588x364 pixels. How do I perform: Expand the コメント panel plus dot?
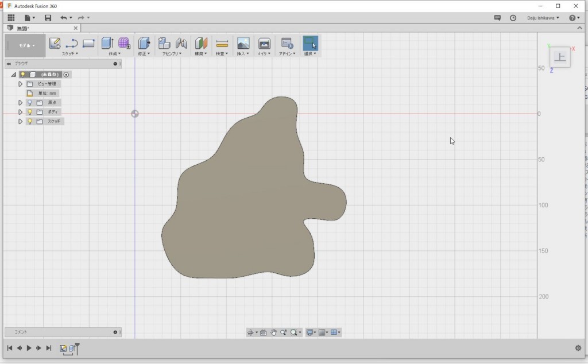pos(115,332)
